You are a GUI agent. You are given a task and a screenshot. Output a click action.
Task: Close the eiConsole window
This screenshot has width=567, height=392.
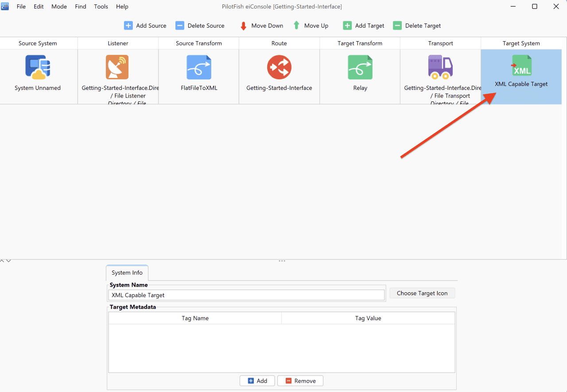[x=556, y=7]
